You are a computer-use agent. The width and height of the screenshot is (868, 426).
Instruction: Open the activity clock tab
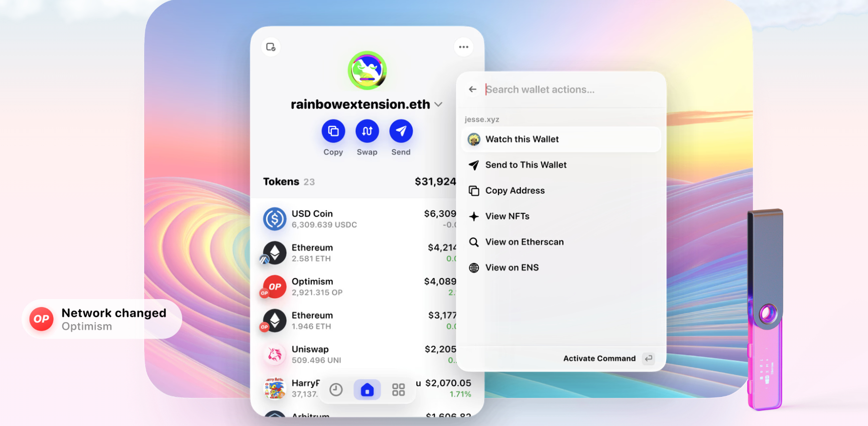[x=336, y=389]
